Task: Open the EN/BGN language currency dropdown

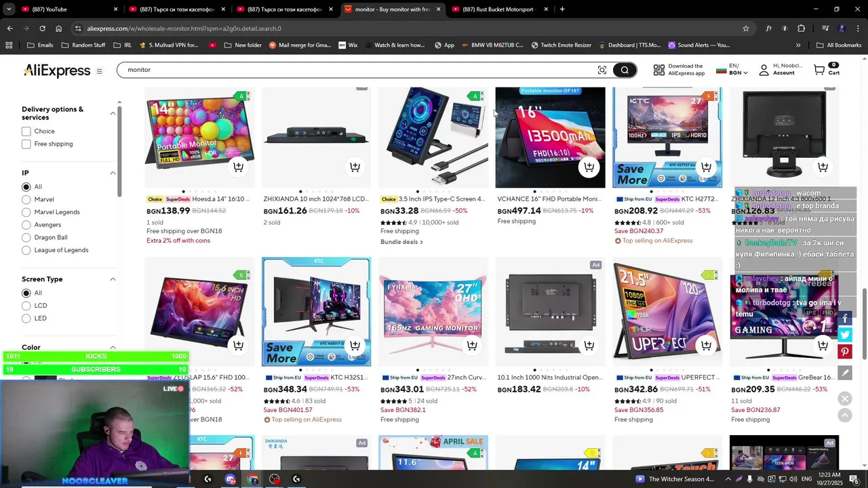Action: coord(738,70)
